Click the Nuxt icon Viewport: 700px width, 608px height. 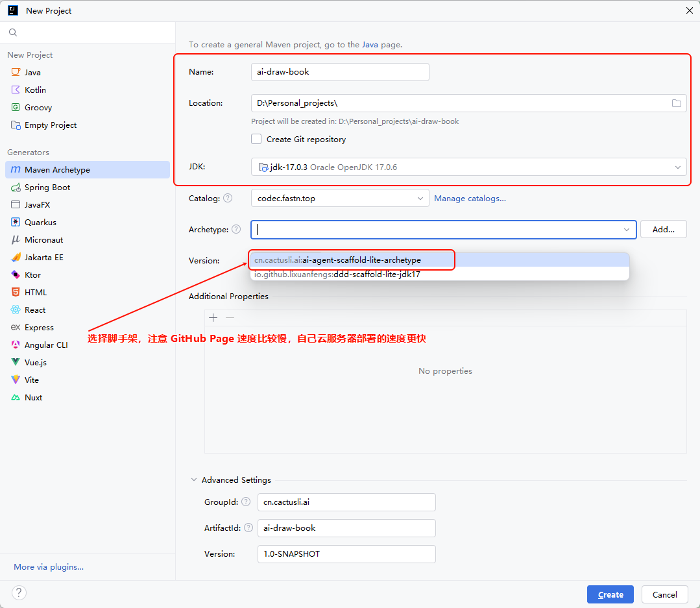click(16, 397)
